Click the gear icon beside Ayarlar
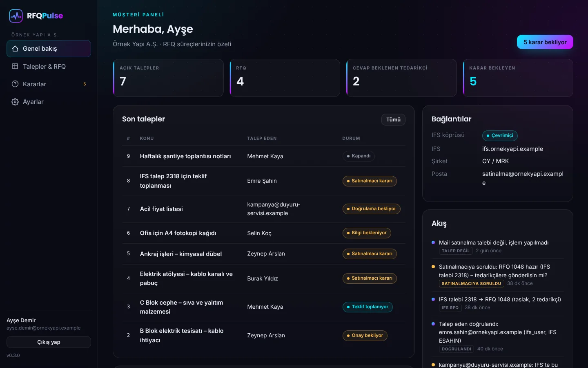Viewport: 588px width, 368px height. click(15, 102)
